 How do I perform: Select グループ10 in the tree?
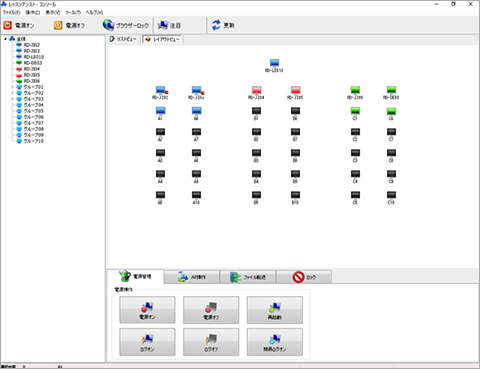[x=33, y=141]
